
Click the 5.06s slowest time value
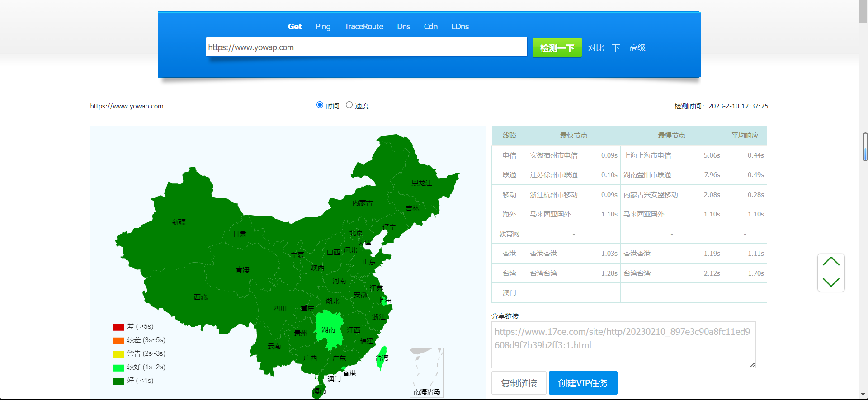[712, 155]
